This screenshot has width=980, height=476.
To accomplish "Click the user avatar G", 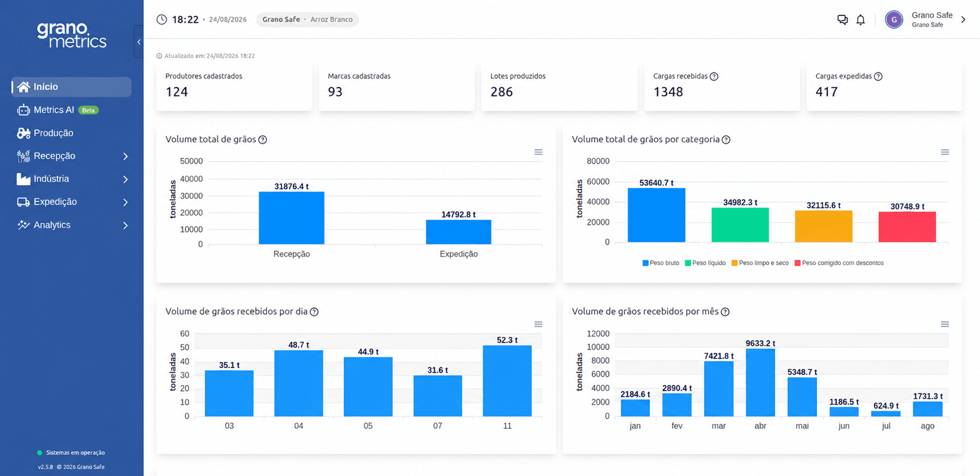I will click(894, 20).
